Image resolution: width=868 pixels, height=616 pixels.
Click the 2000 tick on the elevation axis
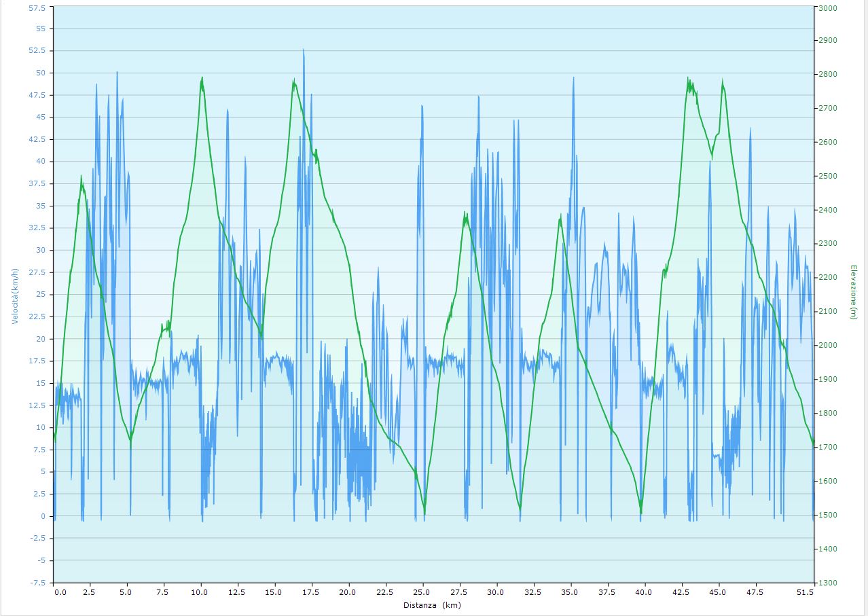click(828, 346)
